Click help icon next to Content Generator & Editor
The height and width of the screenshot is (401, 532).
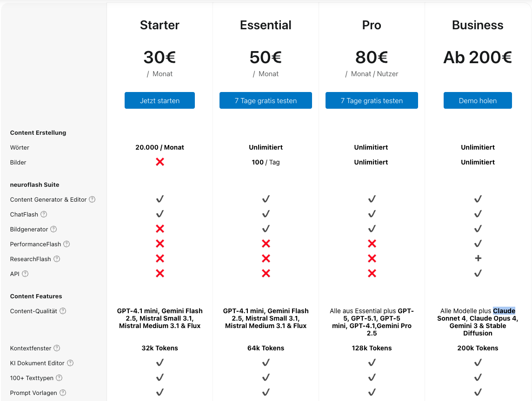92,199
